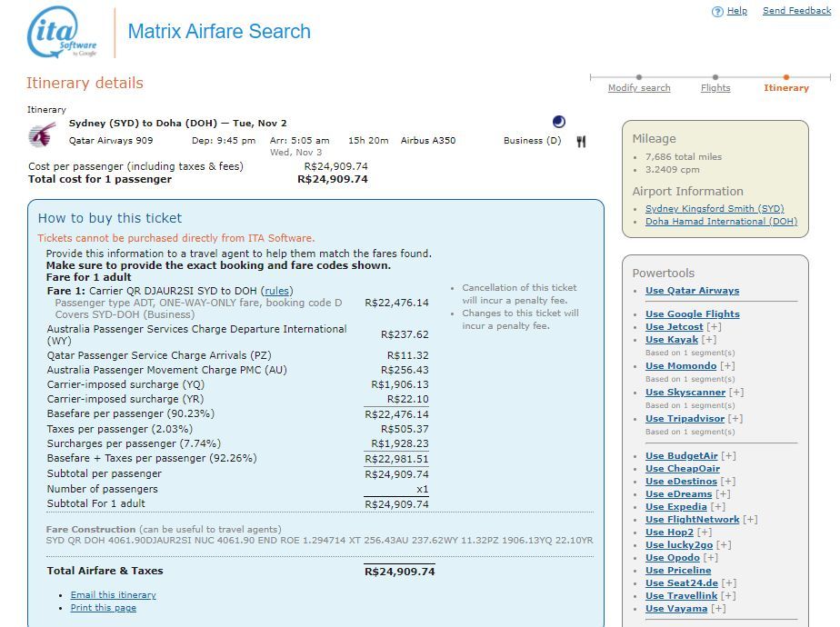Open Doha Hamad International (DOH) airport info
The image size is (840, 627).
point(721,221)
